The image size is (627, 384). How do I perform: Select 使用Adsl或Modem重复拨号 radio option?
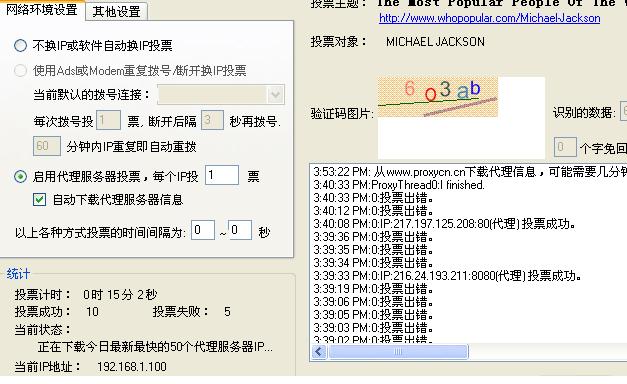coord(20,70)
